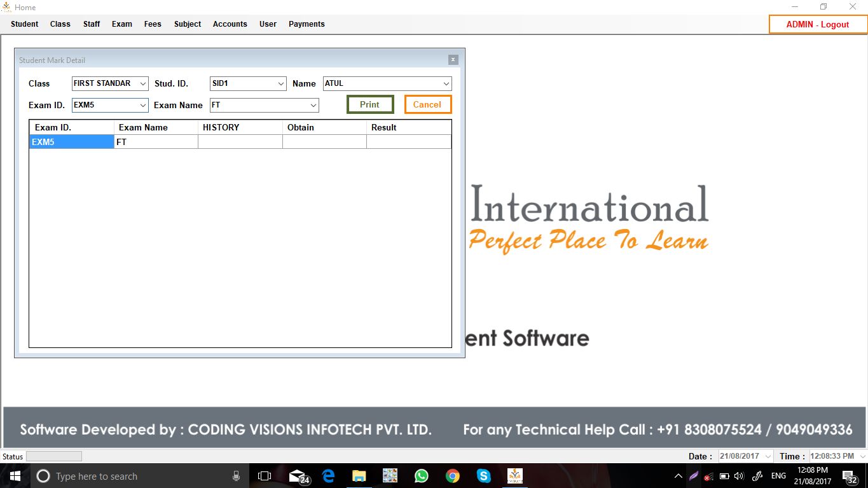Click the pen workspace tray icon

757,476
